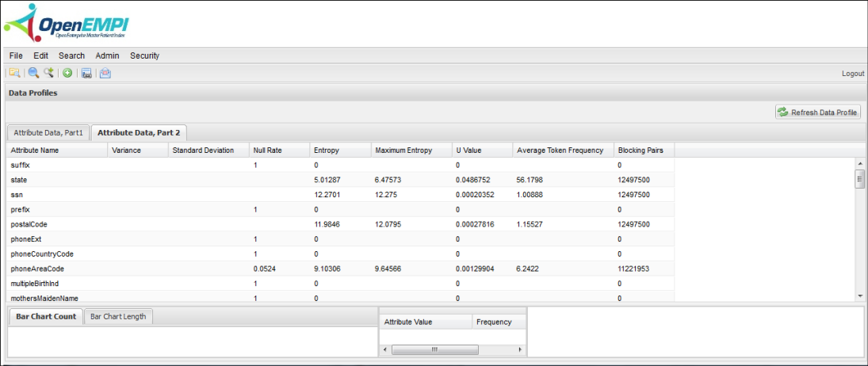Screen dimensions: 868x366
Task: Click the Logout link
Action: 852,74
